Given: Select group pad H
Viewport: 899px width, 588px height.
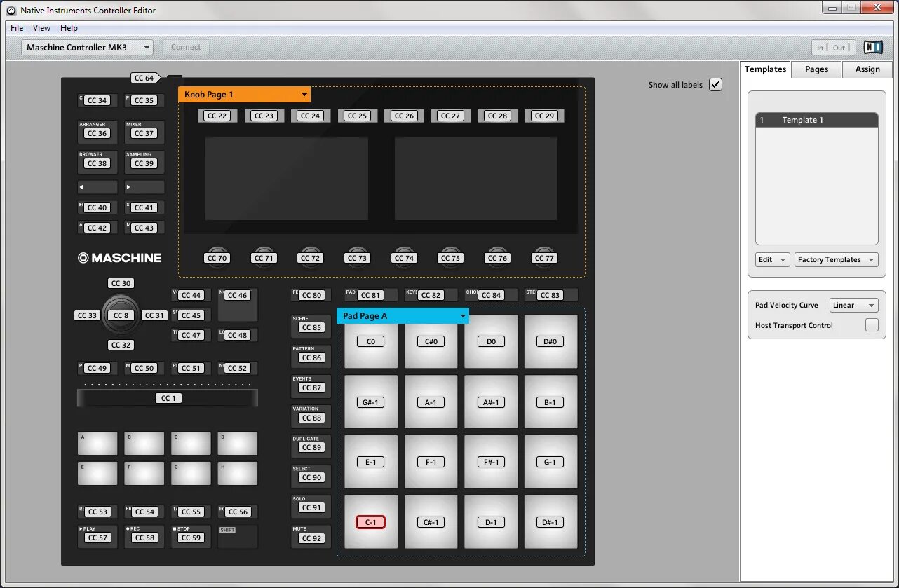Looking at the screenshot, I should [x=238, y=473].
